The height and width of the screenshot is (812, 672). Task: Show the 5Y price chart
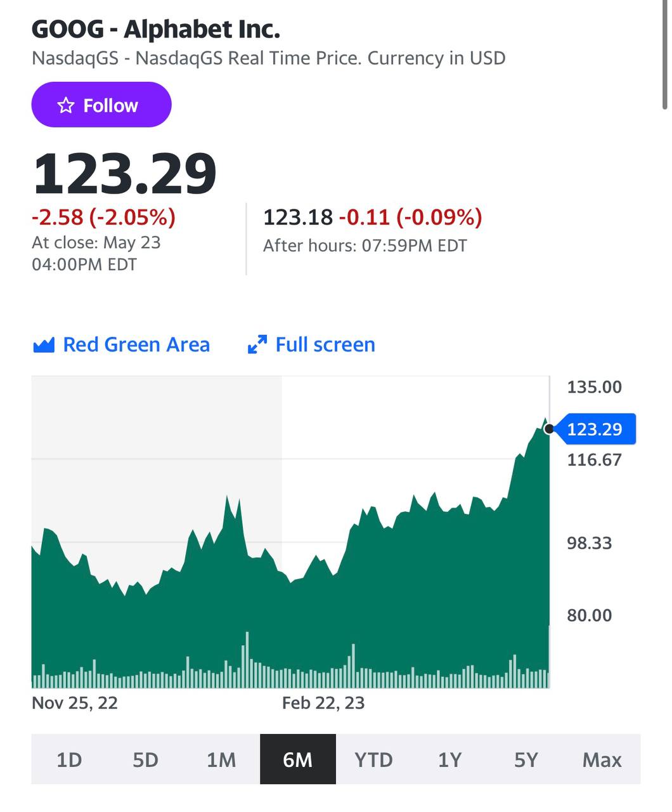tap(526, 759)
